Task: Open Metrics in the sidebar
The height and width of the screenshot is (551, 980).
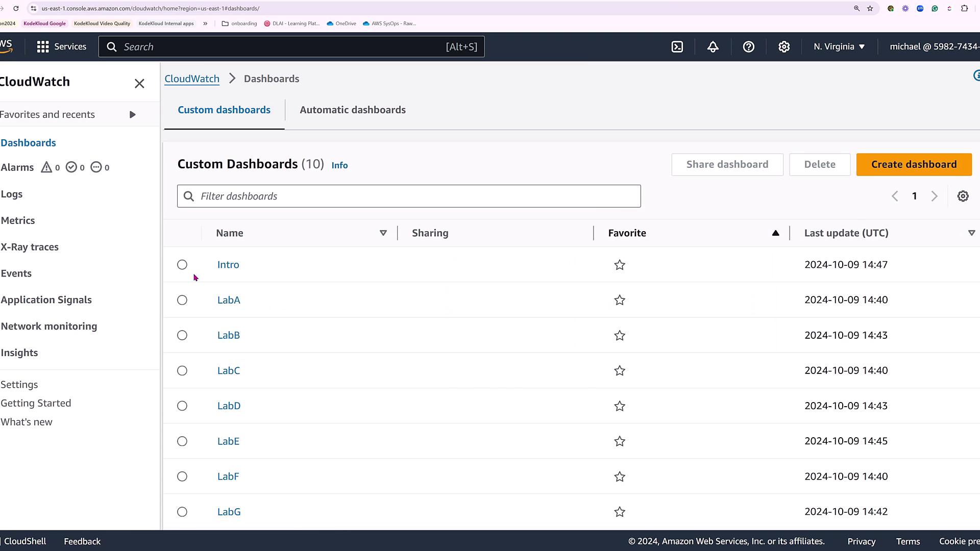Action: pyautogui.click(x=18, y=220)
